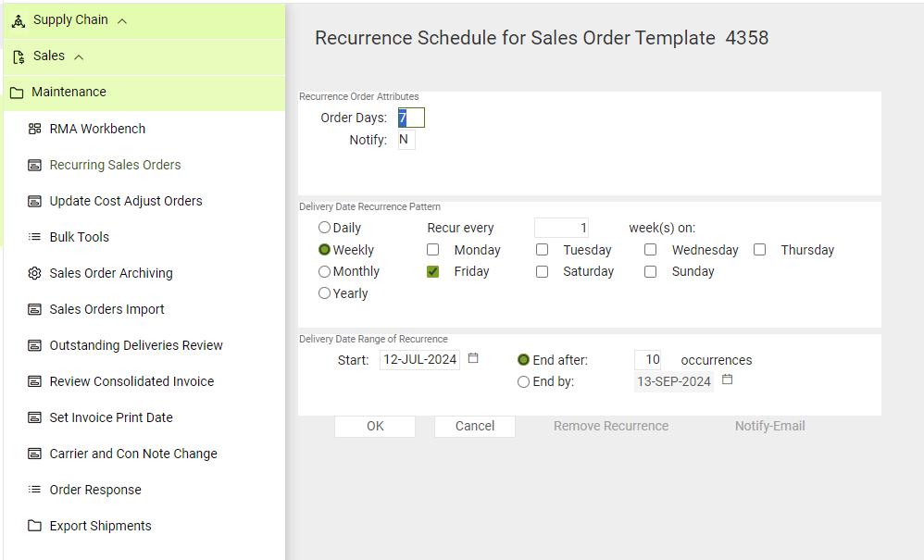Click the Order Days input field
This screenshot has width=924, height=560.
(411, 118)
